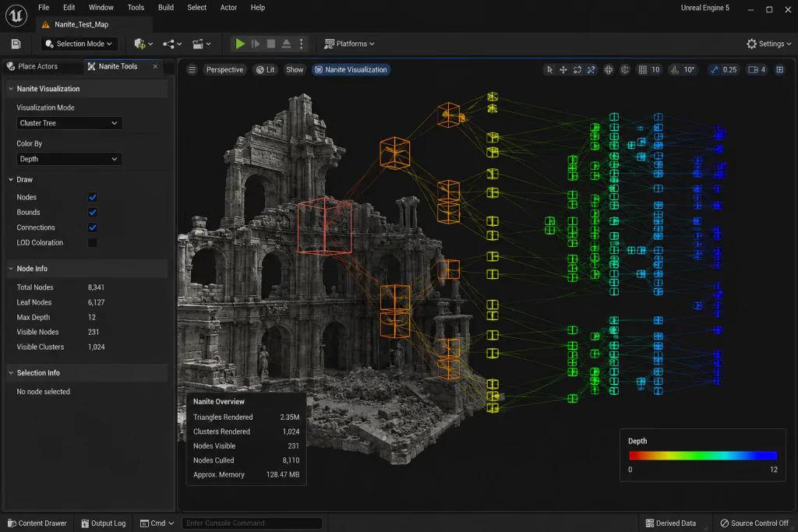Open the Tools menu
The width and height of the screenshot is (798, 532).
click(136, 8)
